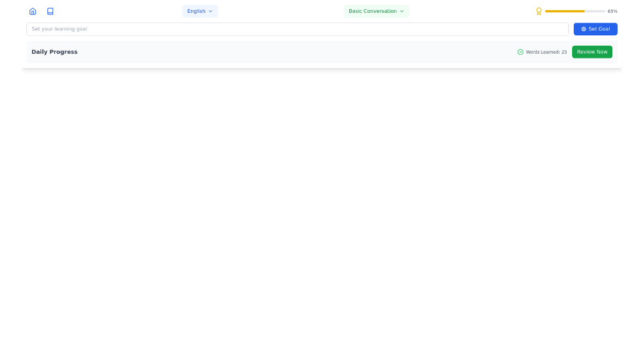Click the chevron next to English
Viewport: 644px width, 338px height.
(210, 11)
